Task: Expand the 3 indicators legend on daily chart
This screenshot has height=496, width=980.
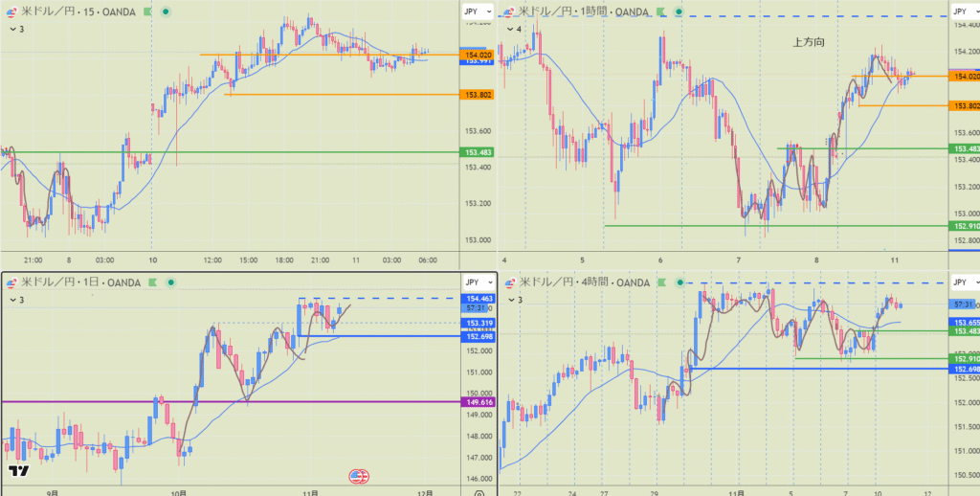Action: click(x=15, y=300)
